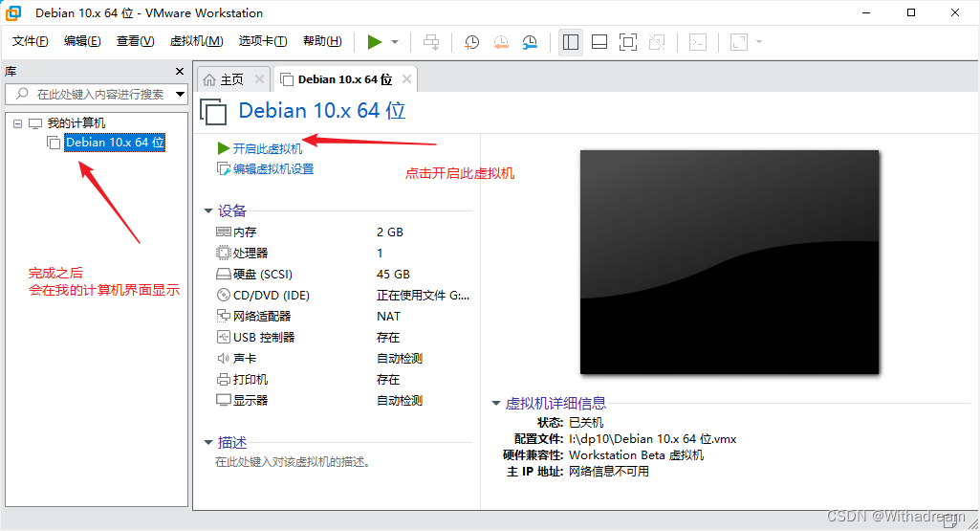Click the 声卡 sound card icon
The height and width of the screenshot is (531, 980).
(223, 359)
